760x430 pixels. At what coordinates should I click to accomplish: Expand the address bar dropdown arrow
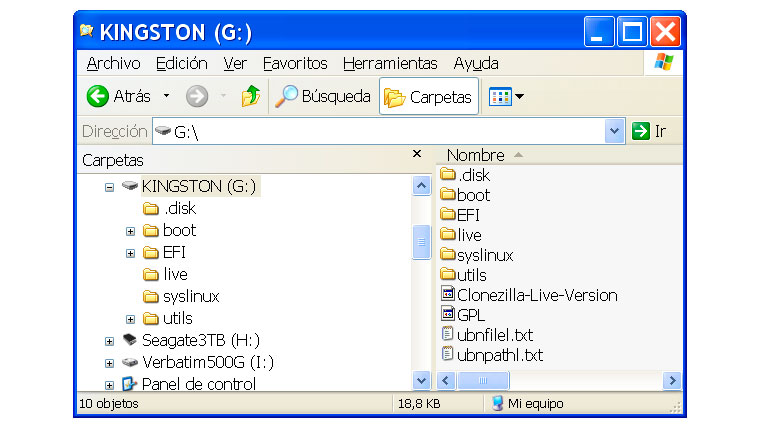tap(614, 131)
